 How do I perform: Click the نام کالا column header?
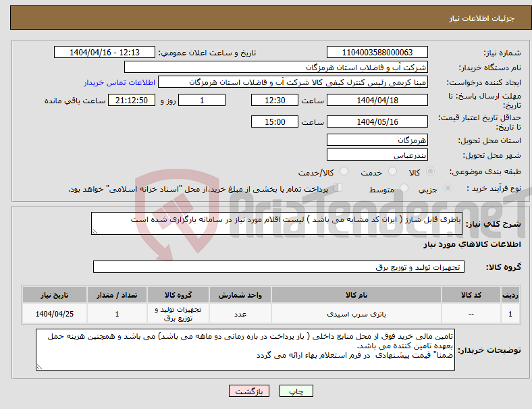click(356, 295)
